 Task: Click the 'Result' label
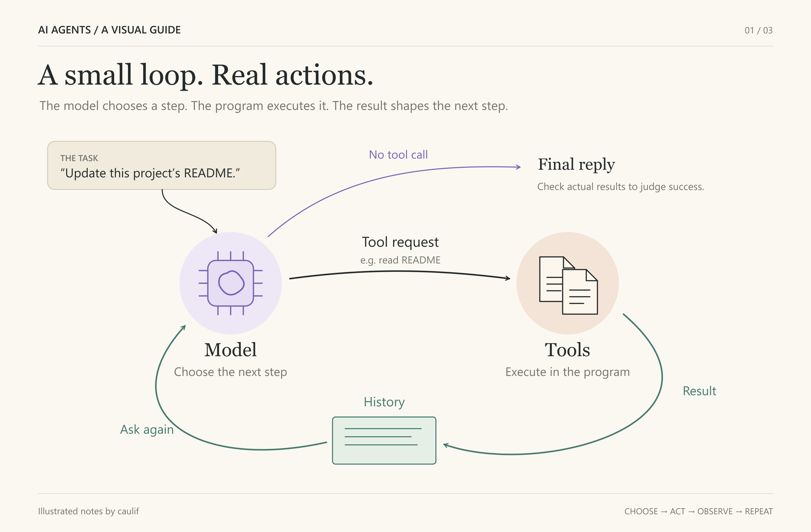pos(699,391)
